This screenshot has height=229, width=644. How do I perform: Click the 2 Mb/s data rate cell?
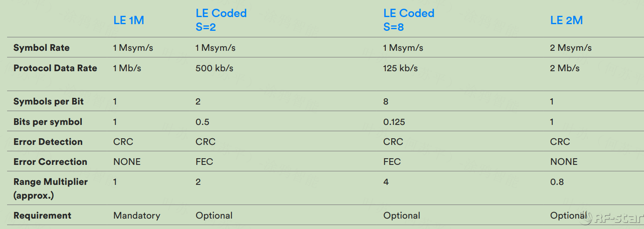pyautogui.click(x=565, y=68)
